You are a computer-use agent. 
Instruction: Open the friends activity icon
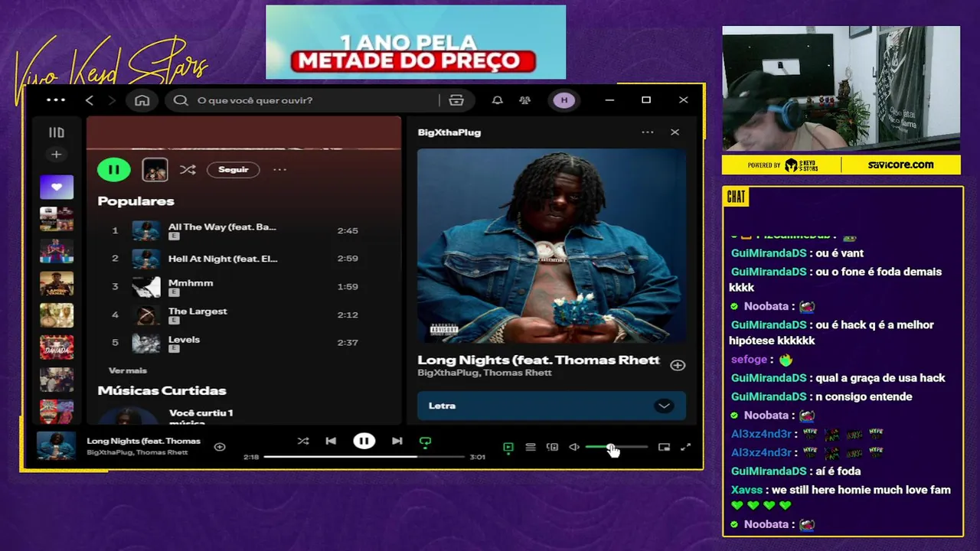(x=524, y=100)
